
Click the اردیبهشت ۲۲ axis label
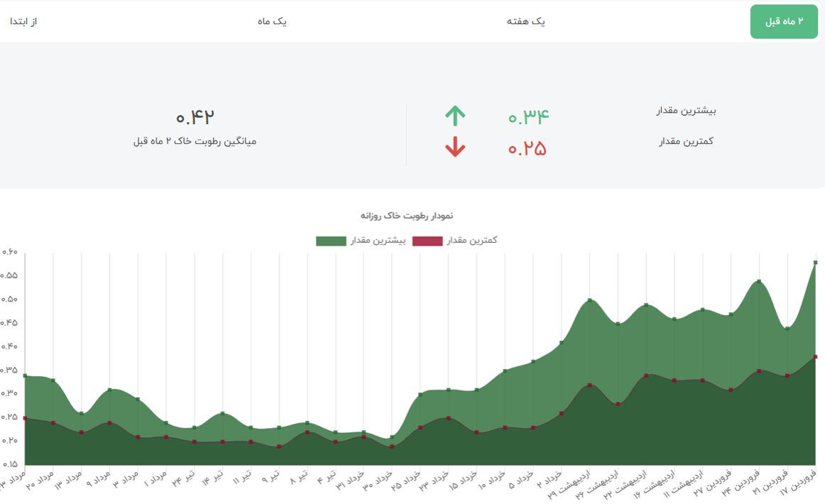coord(625,483)
